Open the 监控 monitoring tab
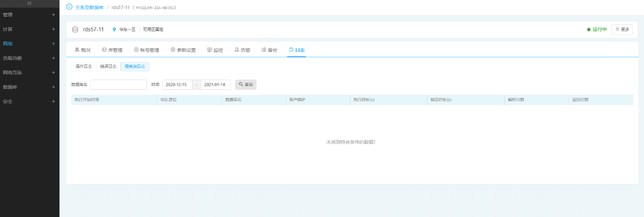 215,50
